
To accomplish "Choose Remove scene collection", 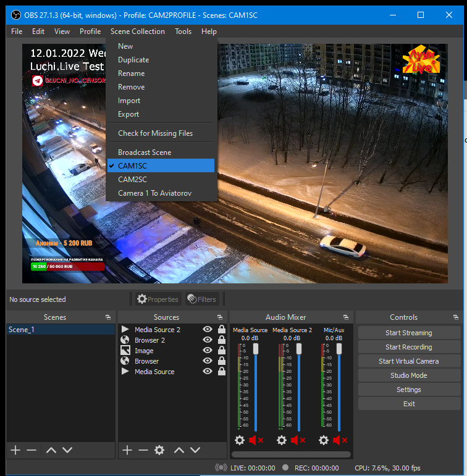I will pyautogui.click(x=161, y=87).
